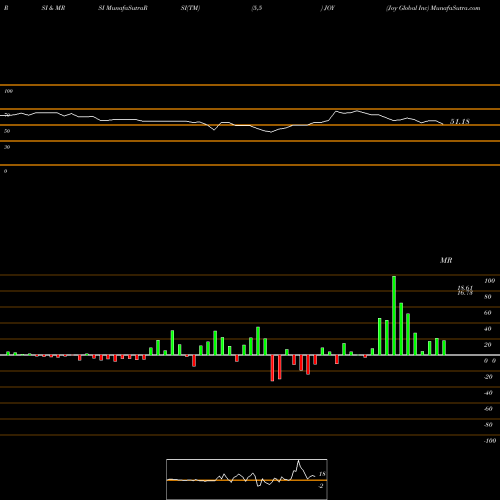Click the ') JOY' ticker symbol text

(327, 8)
